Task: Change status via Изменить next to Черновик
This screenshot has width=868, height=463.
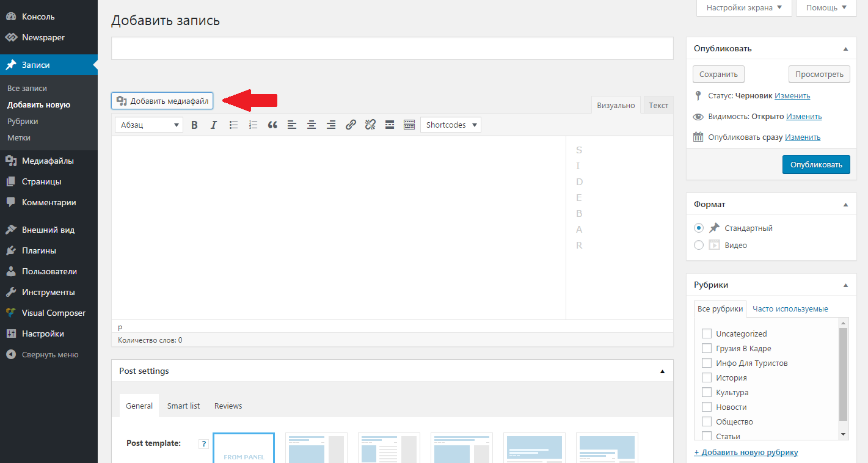Action: (792, 95)
